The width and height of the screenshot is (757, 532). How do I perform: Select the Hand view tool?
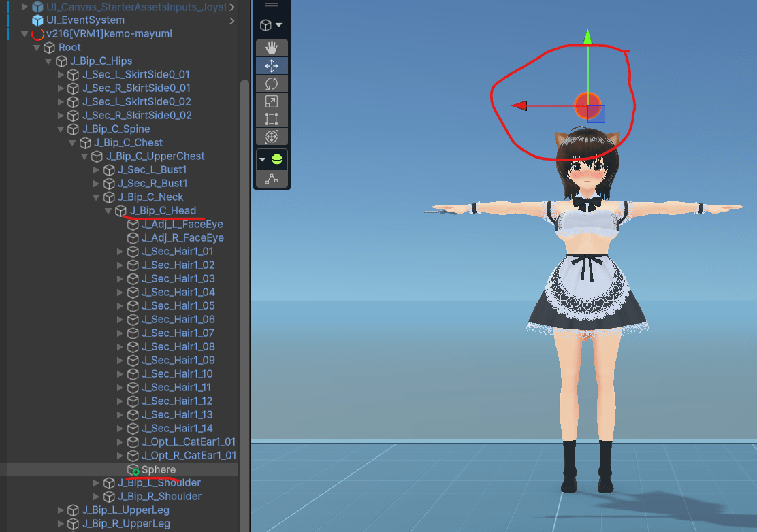point(272,48)
